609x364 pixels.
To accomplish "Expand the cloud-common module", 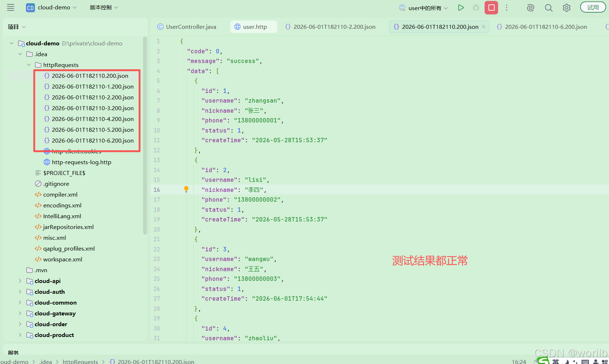I will click(20, 302).
